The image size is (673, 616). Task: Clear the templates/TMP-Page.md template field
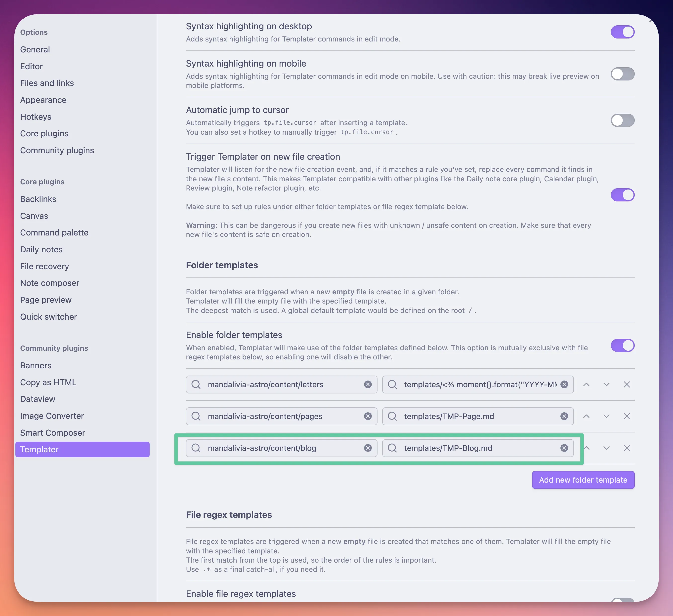pyautogui.click(x=564, y=416)
